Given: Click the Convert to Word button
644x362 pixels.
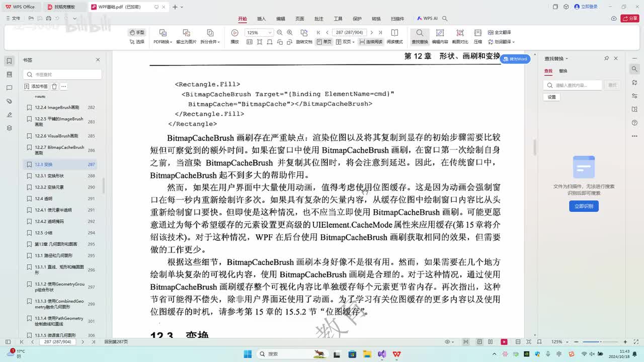Looking at the screenshot, I should 515,59.
